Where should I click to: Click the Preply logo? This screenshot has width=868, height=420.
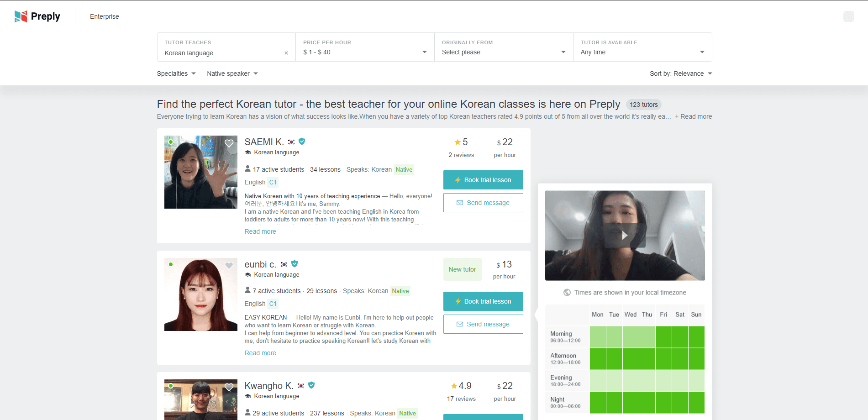click(37, 16)
